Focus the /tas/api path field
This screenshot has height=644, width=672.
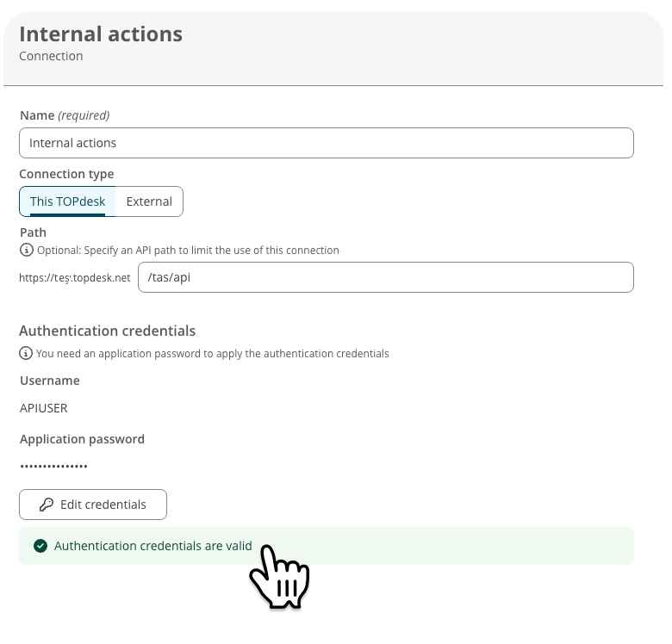tap(385, 277)
